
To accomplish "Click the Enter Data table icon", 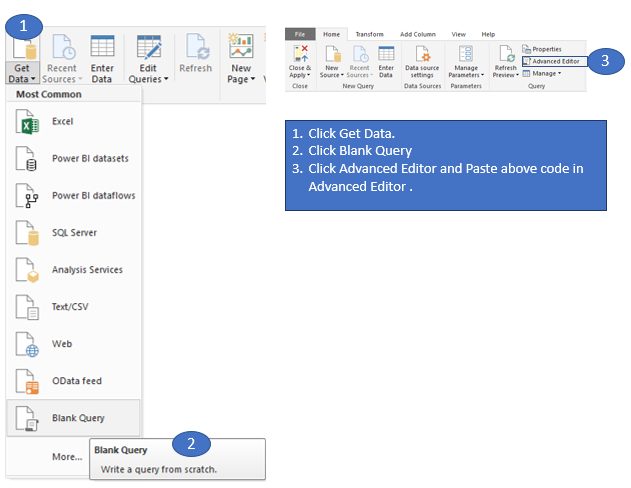I will [x=102, y=46].
